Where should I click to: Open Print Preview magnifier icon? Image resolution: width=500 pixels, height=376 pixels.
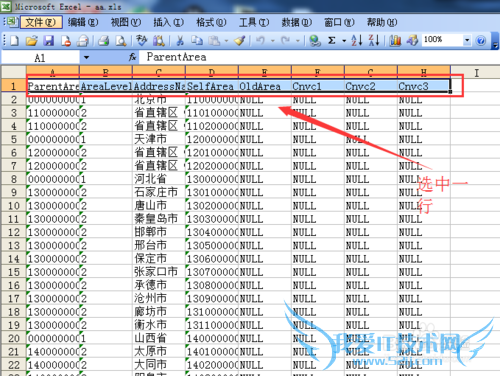click(x=121, y=41)
